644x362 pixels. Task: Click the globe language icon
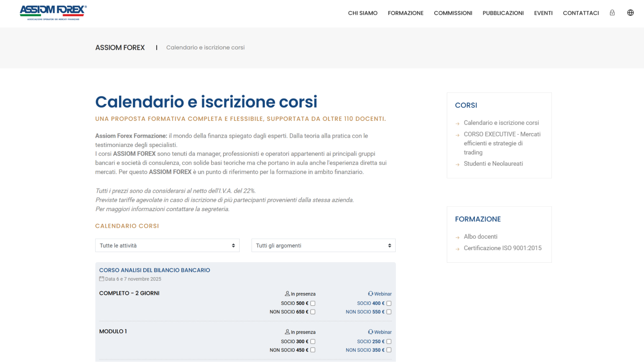[630, 13]
